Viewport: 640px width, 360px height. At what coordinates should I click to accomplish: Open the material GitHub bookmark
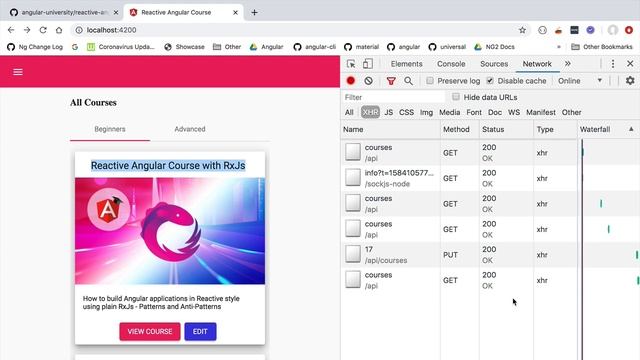coord(362,47)
